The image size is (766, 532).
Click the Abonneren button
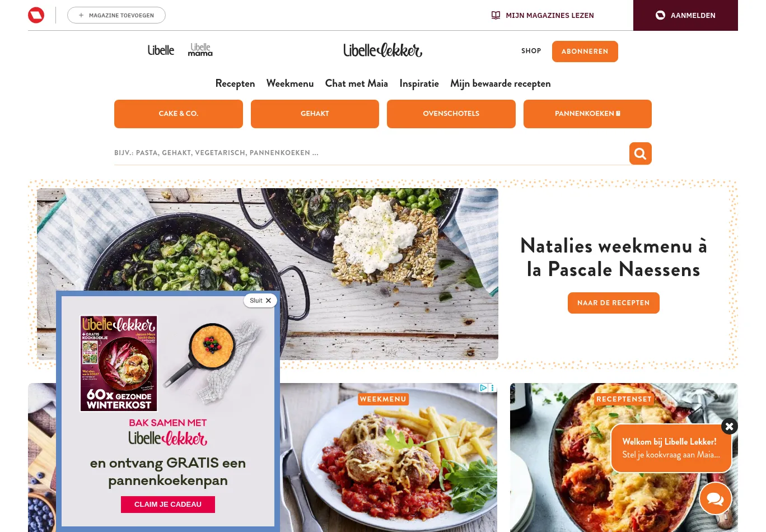[585, 52]
